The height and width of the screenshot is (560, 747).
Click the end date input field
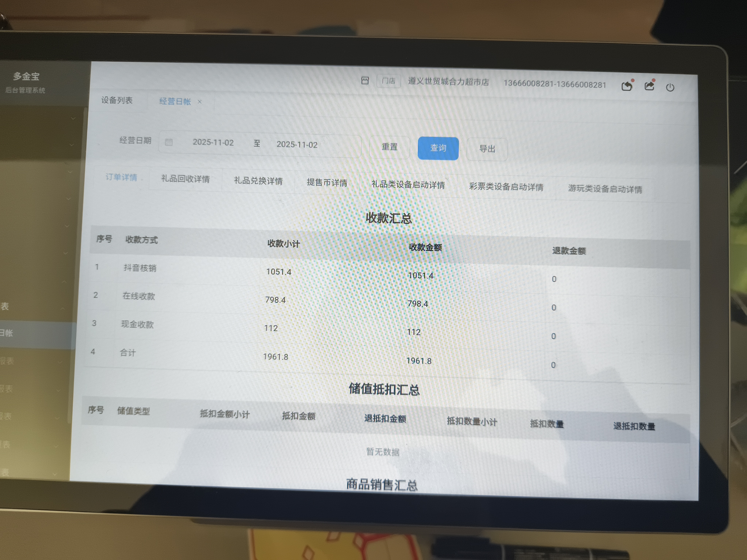[x=297, y=145]
